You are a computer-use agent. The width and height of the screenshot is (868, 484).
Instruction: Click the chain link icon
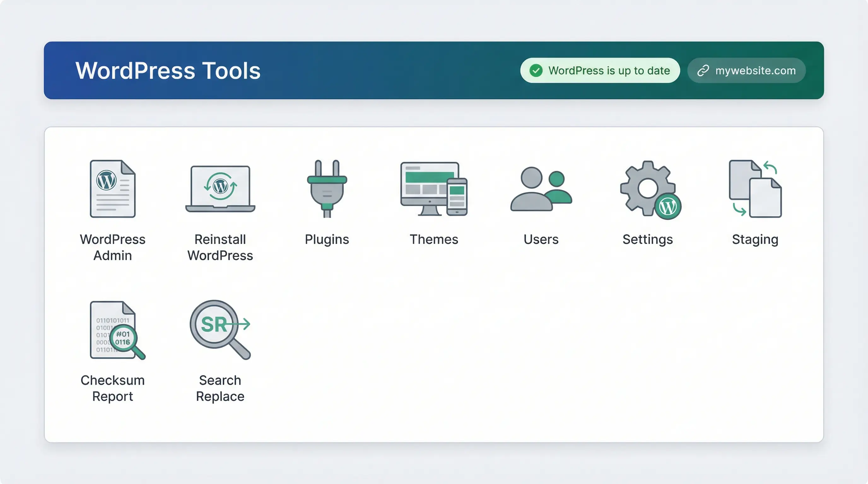(703, 71)
